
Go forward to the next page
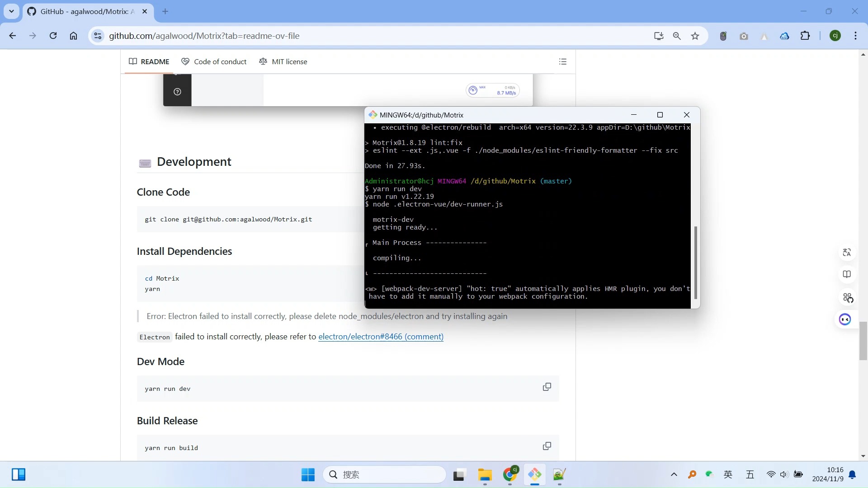(33, 36)
